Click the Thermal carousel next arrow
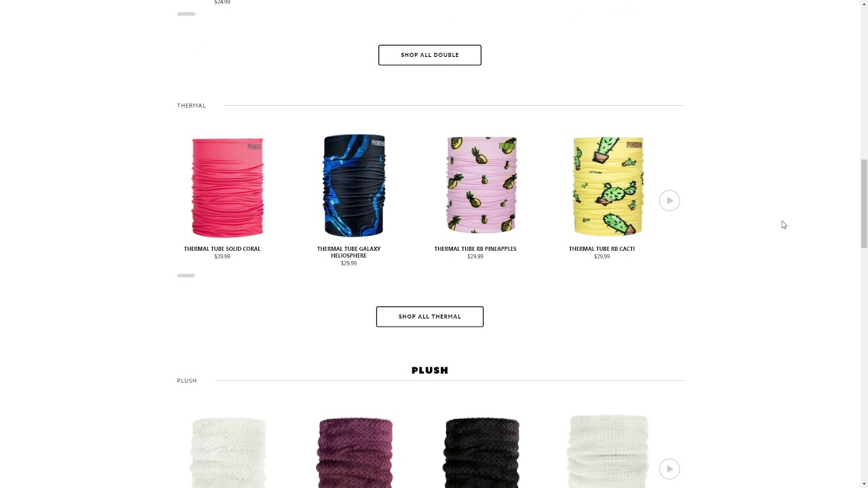 point(669,201)
